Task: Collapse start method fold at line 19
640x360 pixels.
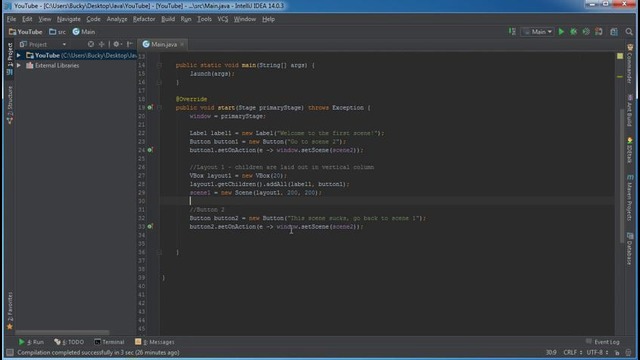Action: click(160, 107)
